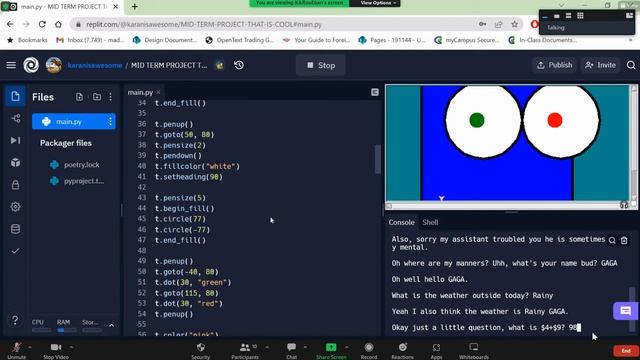Switch to the Console tab
This screenshot has width=640, height=360.
[x=401, y=222]
